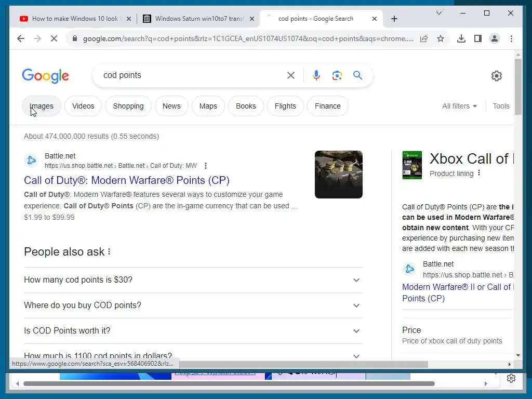Close the Windows Saturn win10to7 tab

tap(252, 19)
